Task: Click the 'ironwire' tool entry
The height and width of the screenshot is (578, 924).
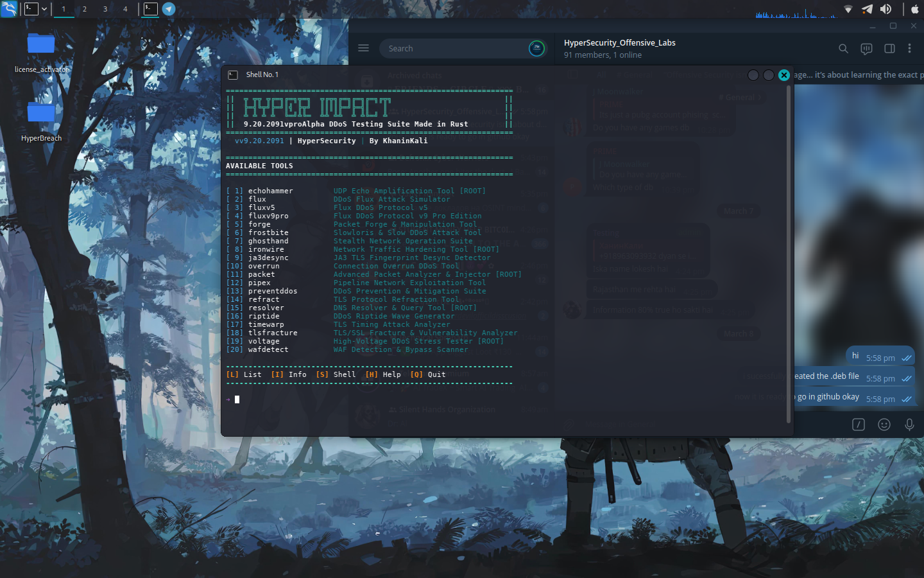Action: 266,250
